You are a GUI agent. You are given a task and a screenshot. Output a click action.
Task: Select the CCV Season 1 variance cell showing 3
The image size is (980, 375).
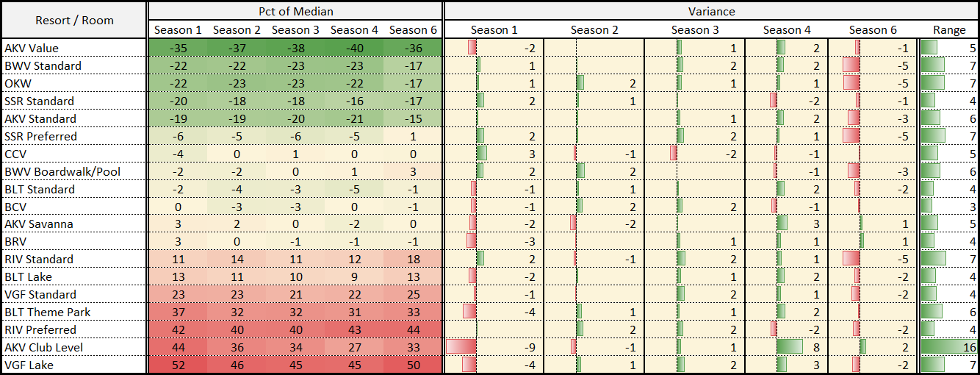pyautogui.click(x=494, y=154)
